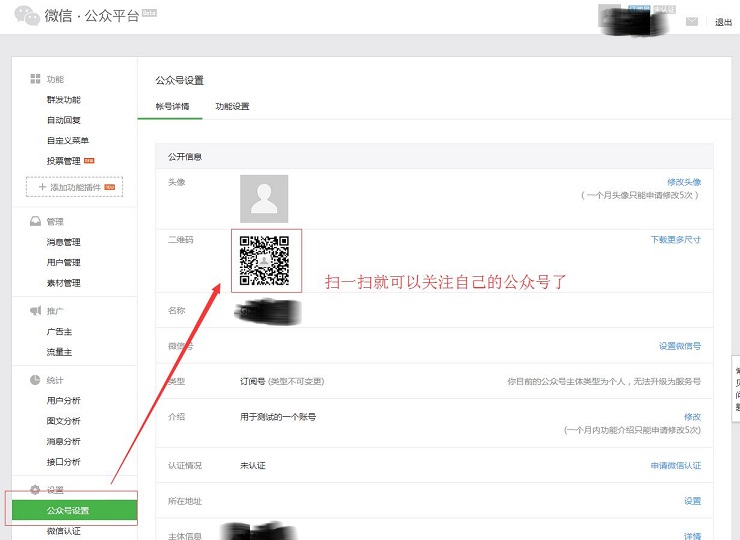Click the plus icon in 添加功能插件

[x=42, y=187]
